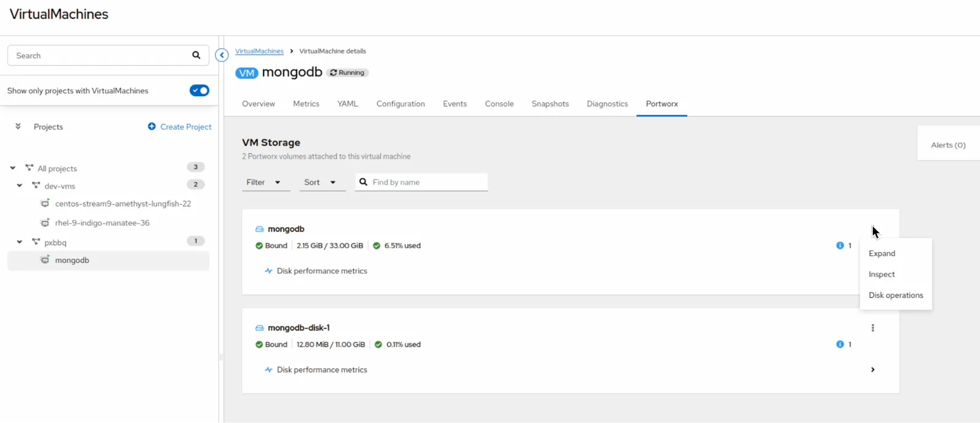Follow the VirtualMachines breadcrumb link
This screenshot has width=980, height=423.
pos(259,51)
